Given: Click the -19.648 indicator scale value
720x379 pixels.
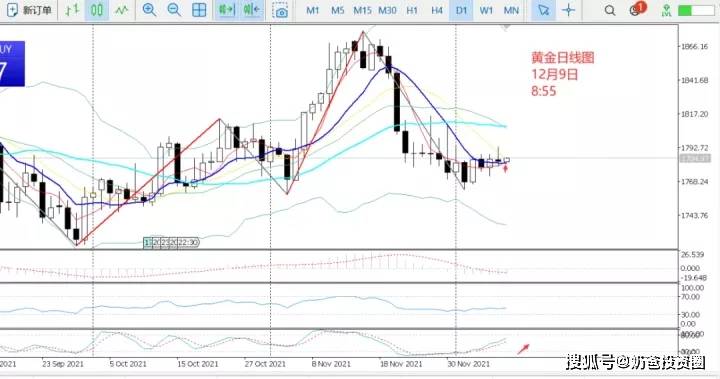Looking at the screenshot, I should (693, 278).
